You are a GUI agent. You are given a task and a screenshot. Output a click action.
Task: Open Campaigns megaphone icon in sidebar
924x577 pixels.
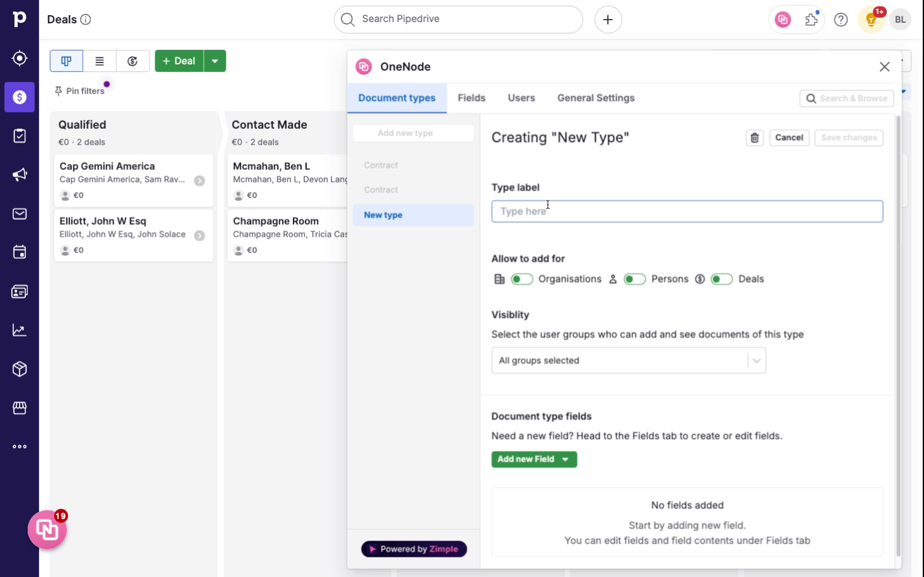pyautogui.click(x=20, y=175)
